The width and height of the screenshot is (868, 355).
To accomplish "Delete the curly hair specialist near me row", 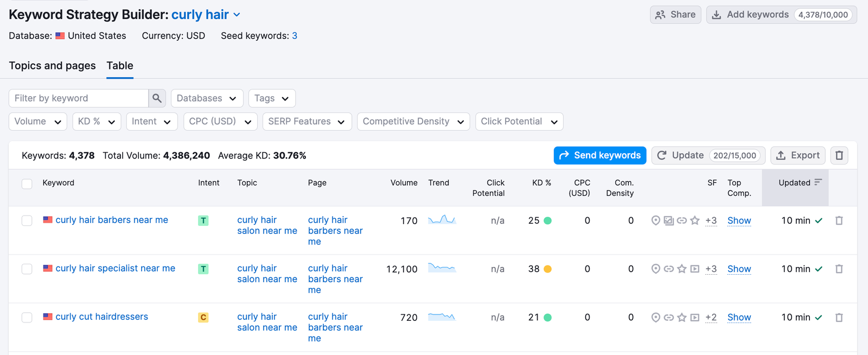I will pos(839,269).
